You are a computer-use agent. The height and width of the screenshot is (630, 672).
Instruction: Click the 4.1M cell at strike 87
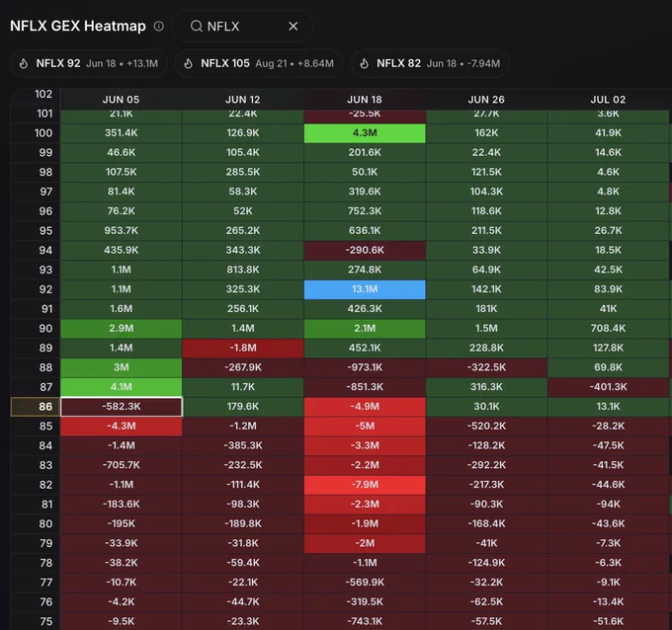tap(122, 387)
